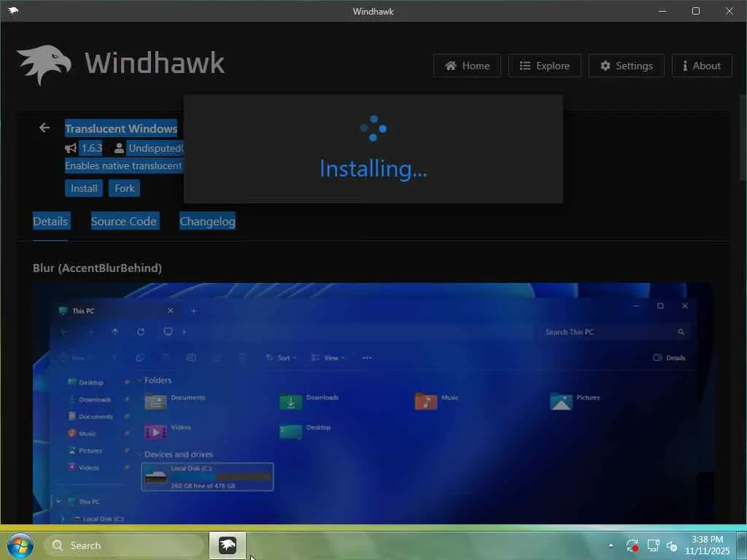Fork the Translucent Windows mod
The image size is (747, 560).
point(124,188)
